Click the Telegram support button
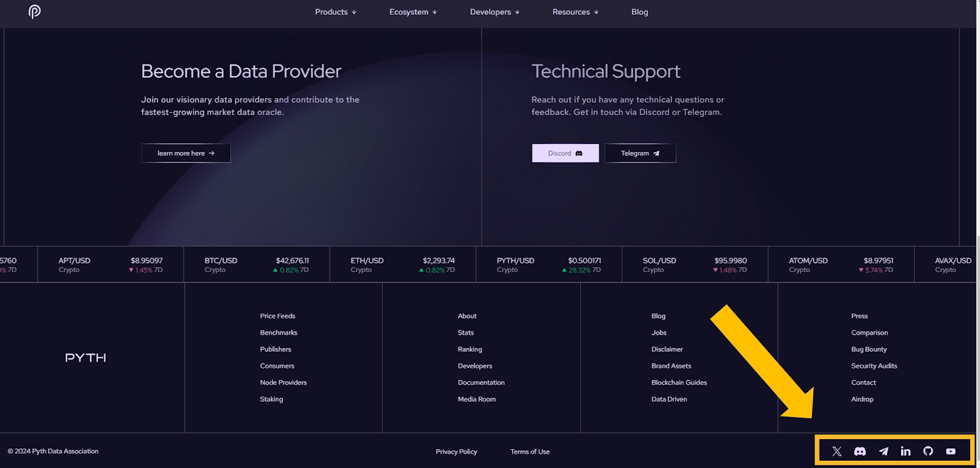This screenshot has width=980, height=468. click(640, 153)
